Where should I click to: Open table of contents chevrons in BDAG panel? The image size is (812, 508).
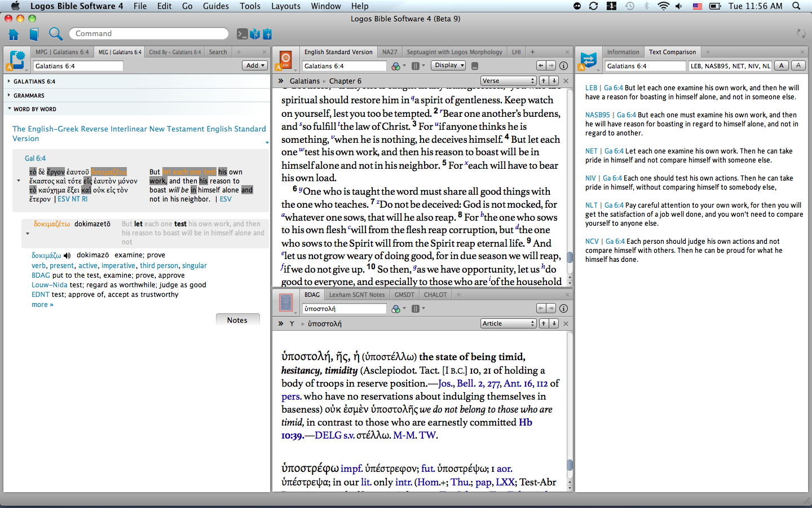(281, 323)
